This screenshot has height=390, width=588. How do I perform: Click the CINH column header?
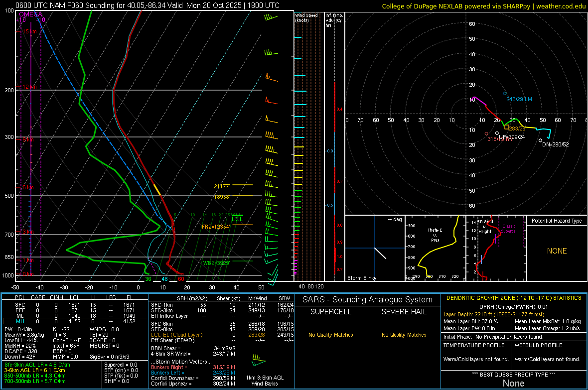[56, 297]
